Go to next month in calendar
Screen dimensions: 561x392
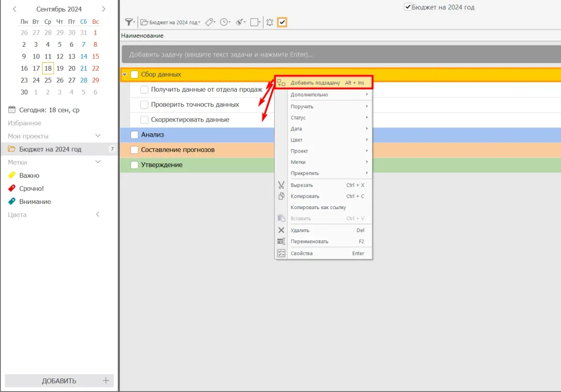click(x=103, y=9)
